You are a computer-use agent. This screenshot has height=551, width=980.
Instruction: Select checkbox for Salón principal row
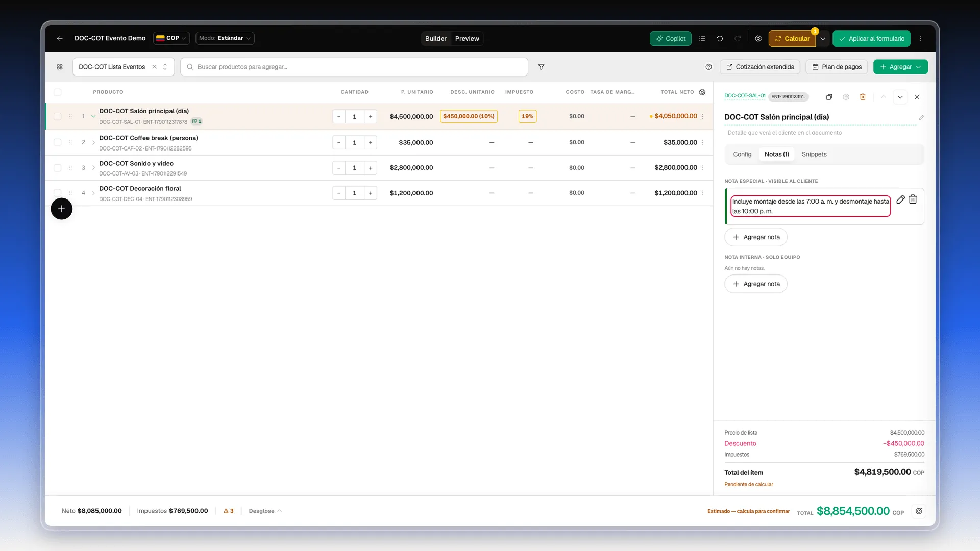point(58,116)
